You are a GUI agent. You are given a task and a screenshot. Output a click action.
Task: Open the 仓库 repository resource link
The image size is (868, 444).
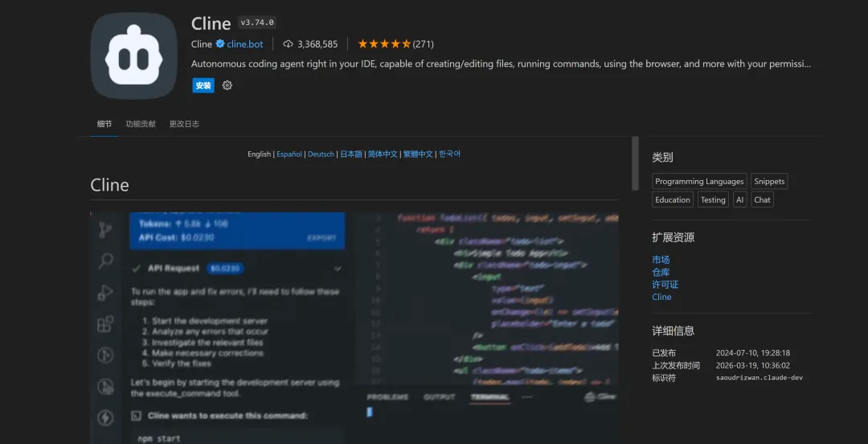[x=661, y=272]
